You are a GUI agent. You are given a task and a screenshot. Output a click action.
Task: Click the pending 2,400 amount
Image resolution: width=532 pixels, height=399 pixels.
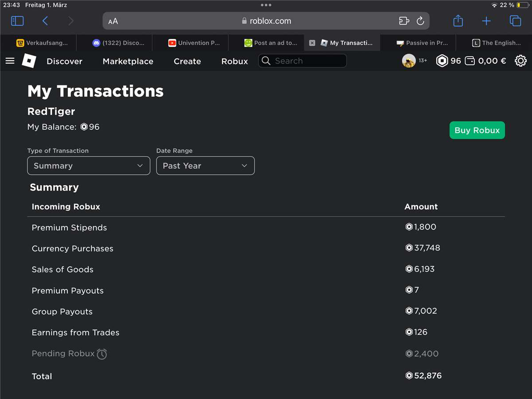click(x=422, y=353)
